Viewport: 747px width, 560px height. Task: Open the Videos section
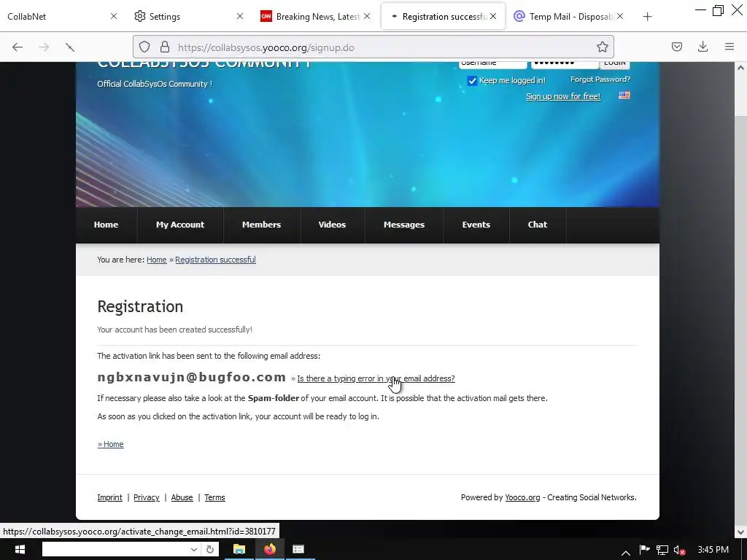tap(332, 225)
